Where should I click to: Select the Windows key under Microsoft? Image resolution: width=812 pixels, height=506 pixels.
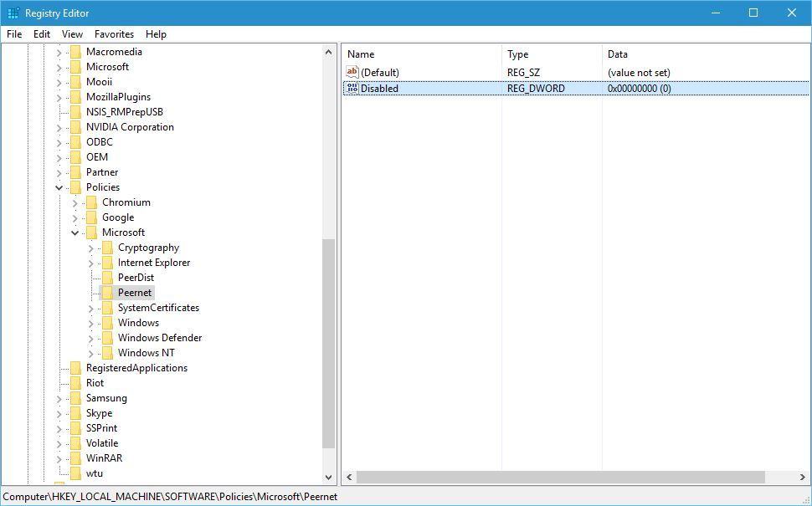tap(138, 322)
